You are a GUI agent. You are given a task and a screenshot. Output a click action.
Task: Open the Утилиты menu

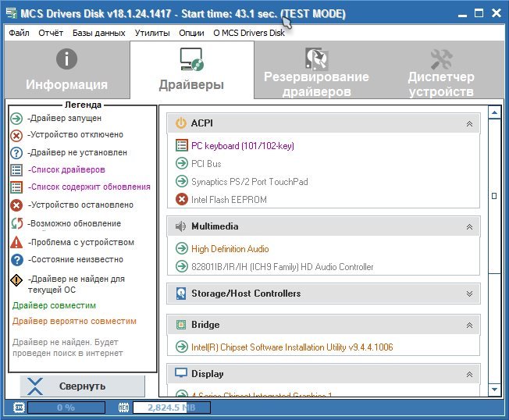(152, 33)
